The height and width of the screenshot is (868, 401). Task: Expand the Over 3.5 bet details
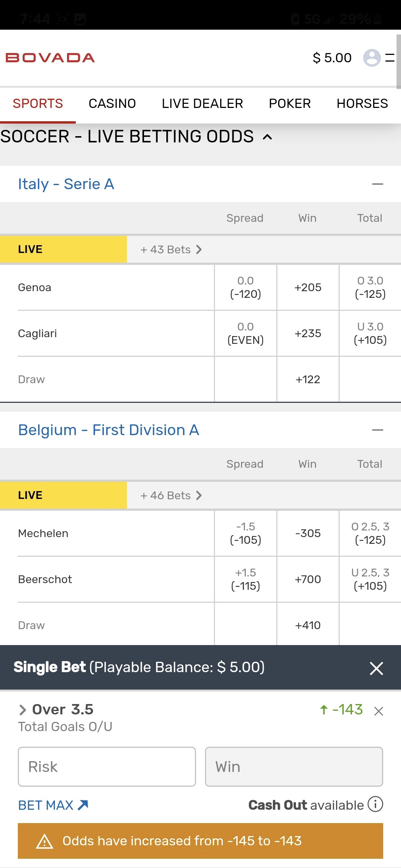point(23,710)
